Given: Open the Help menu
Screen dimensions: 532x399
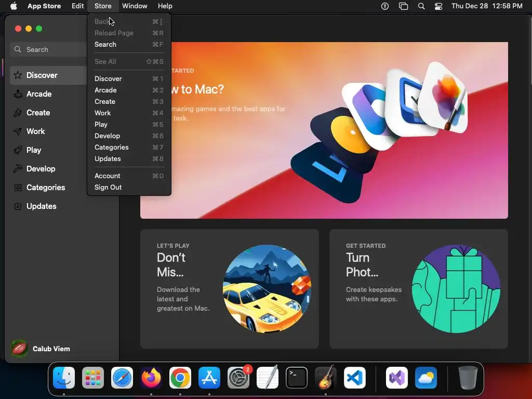Looking at the screenshot, I should 165,6.
